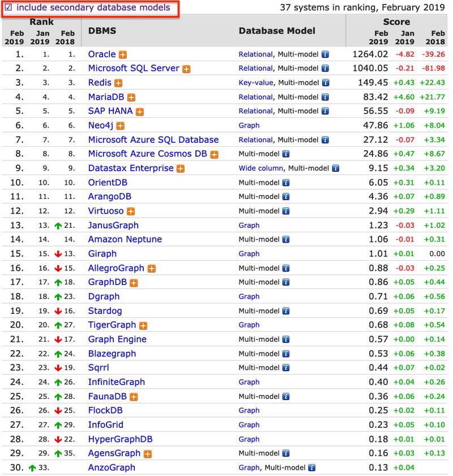Open the Oracle DBMS link

102,54
